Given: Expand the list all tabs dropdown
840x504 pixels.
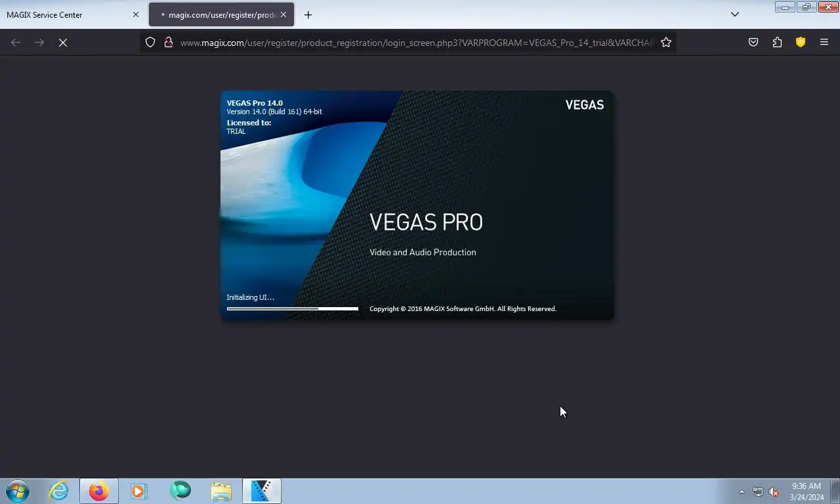Looking at the screenshot, I should tap(735, 14).
